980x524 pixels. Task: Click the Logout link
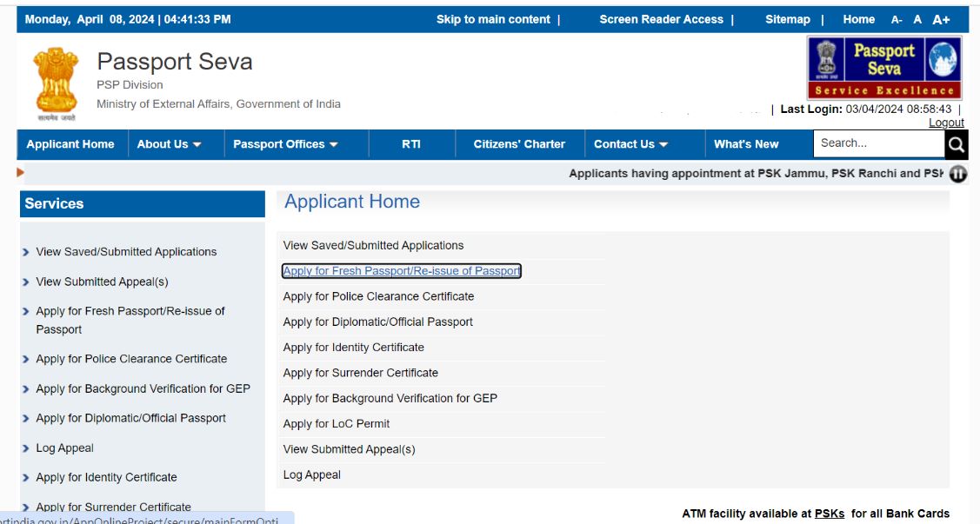pos(946,123)
